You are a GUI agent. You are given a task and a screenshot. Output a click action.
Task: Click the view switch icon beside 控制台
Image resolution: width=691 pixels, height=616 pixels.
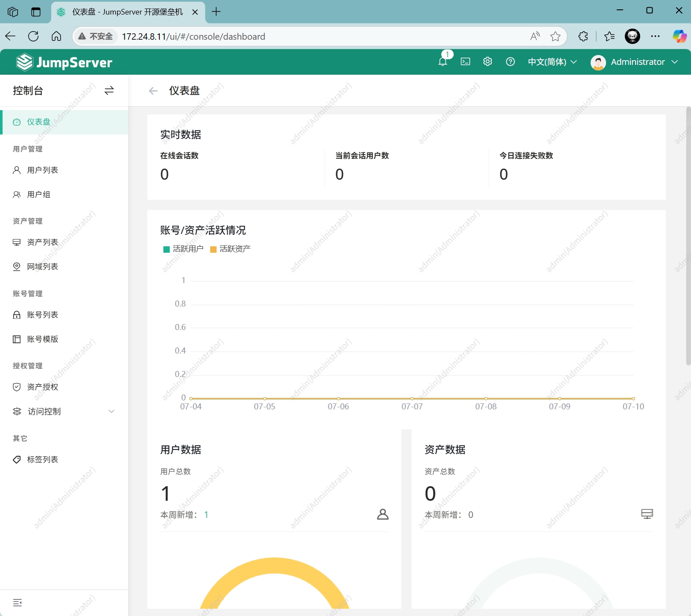click(x=109, y=91)
